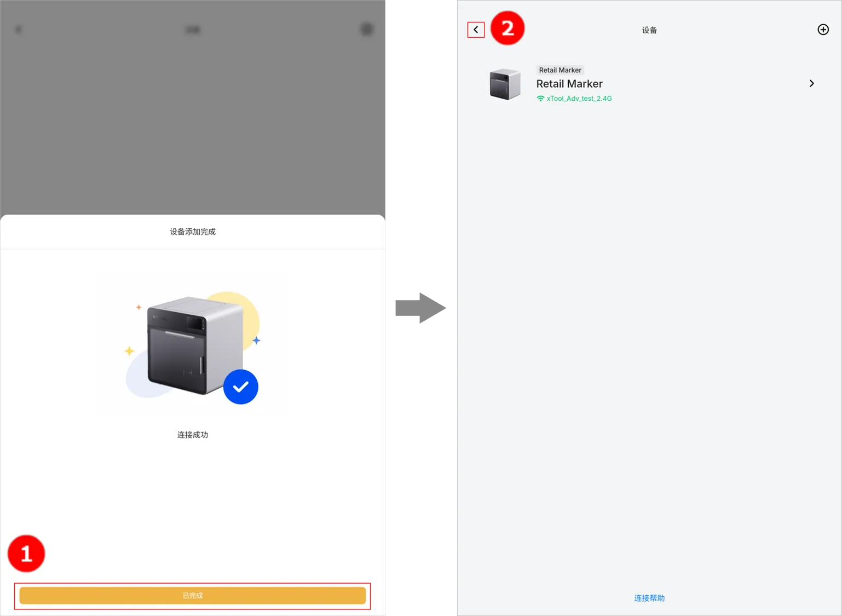This screenshot has height=616, width=842.
Task: Click the green Wi-Fi signal icon
Action: coord(540,99)
